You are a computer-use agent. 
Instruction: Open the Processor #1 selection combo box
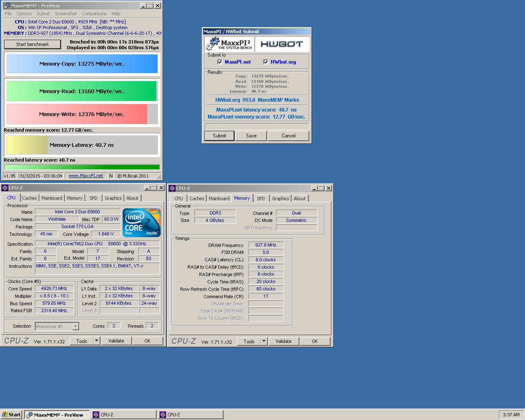coord(57,326)
